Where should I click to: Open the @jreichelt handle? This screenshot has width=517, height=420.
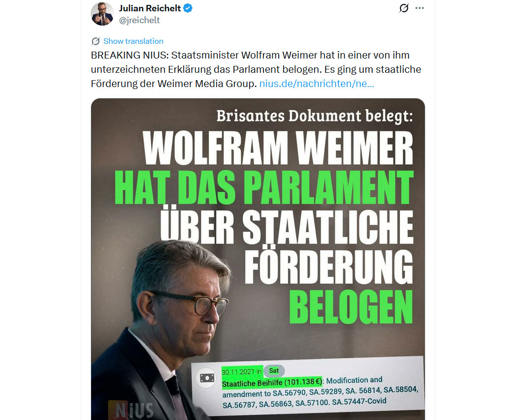click(x=139, y=20)
